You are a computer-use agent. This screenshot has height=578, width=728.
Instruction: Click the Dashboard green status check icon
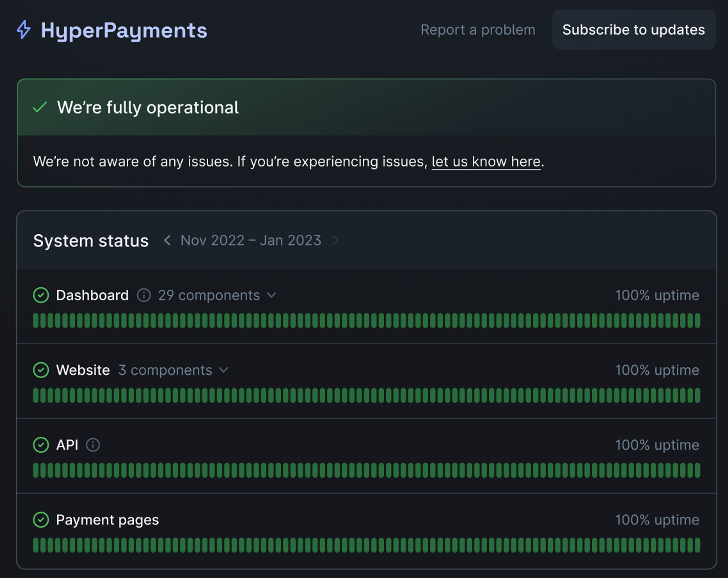(x=41, y=295)
